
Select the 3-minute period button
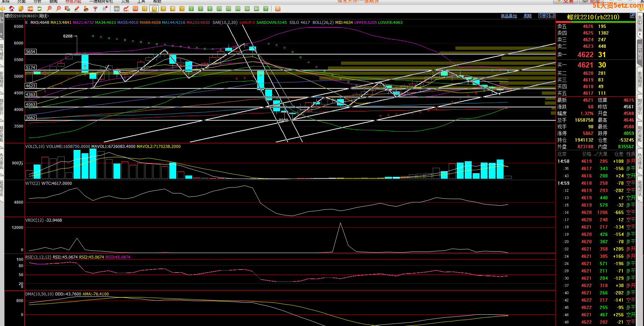201,9
